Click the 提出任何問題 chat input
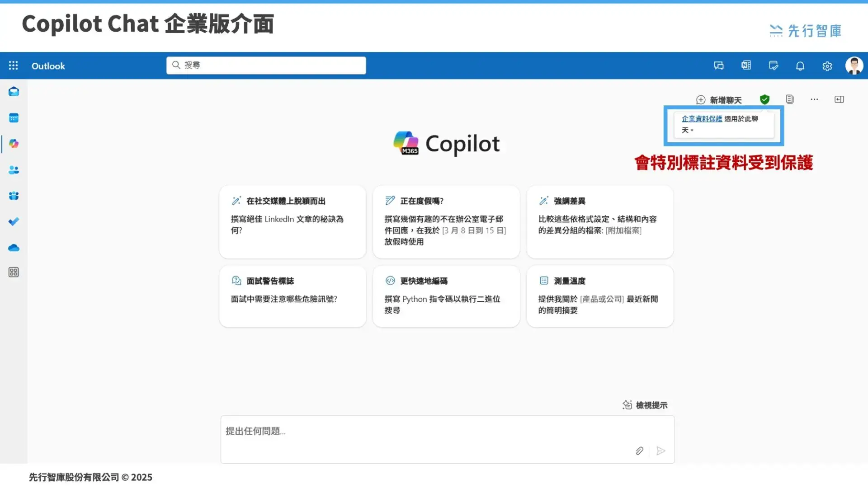The width and height of the screenshot is (868, 488). [448, 439]
